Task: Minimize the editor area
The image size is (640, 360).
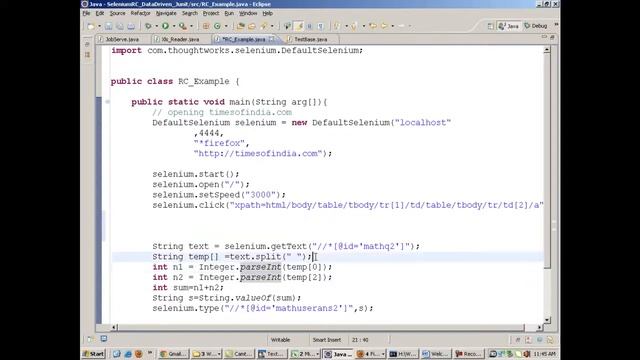Action: tap(544, 37)
